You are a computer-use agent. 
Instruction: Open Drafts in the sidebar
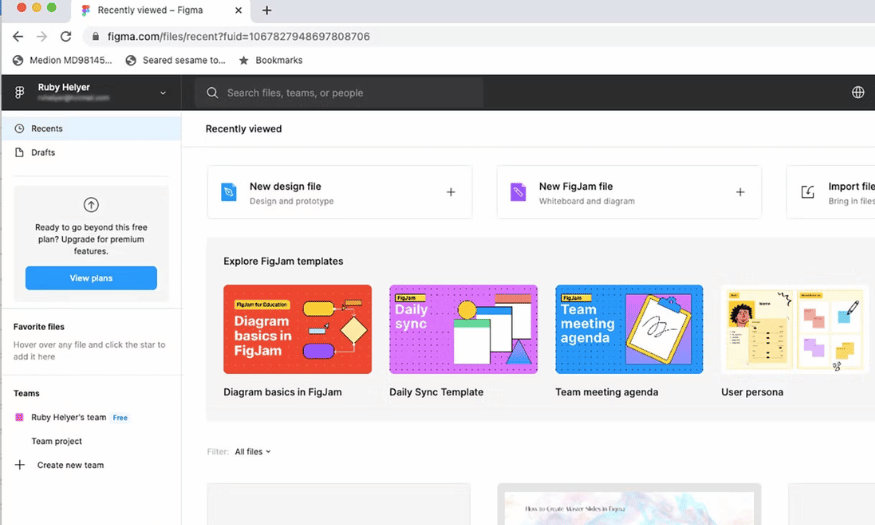(x=92, y=152)
